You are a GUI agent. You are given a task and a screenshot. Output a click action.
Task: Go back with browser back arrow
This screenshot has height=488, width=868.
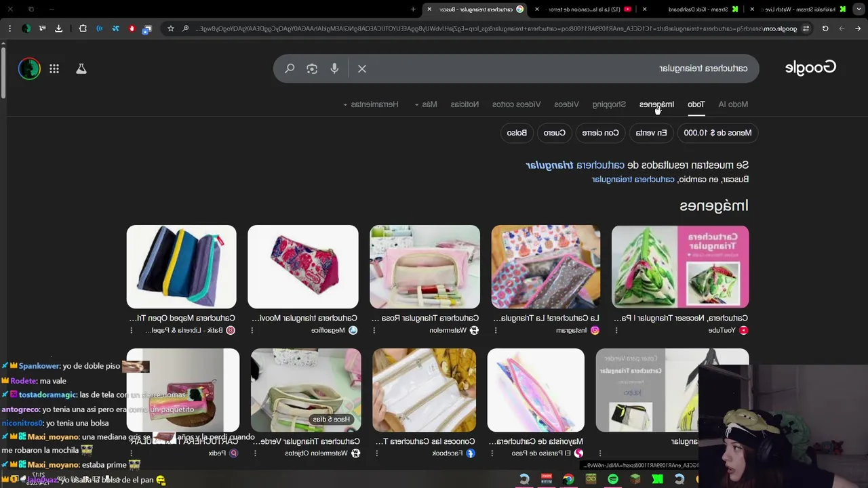[858, 28]
